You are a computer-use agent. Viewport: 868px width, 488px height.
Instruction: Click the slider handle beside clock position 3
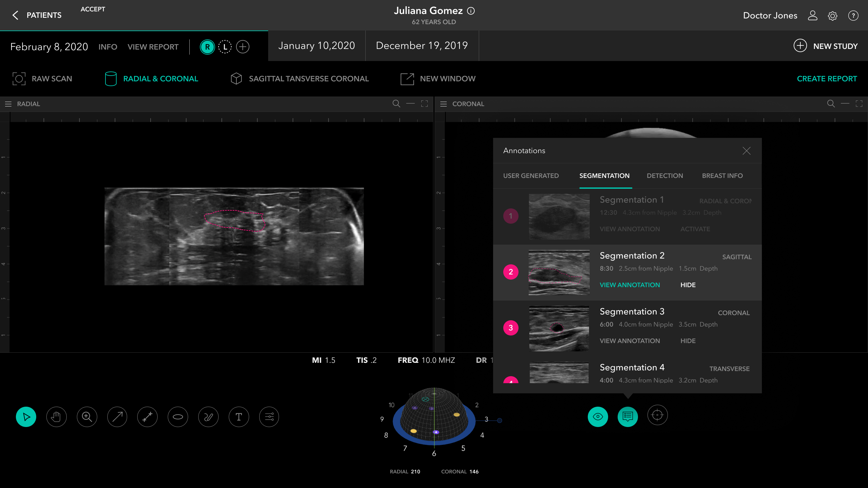point(500,420)
